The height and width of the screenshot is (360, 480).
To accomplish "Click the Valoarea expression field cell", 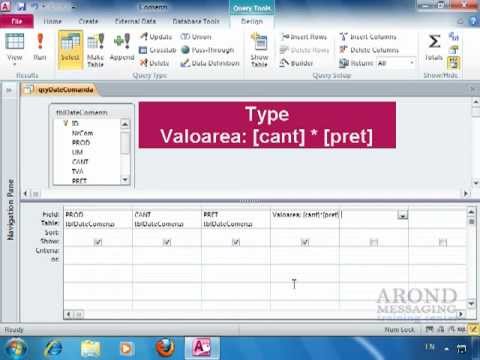I will pyautogui.click(x=305, y=214).
